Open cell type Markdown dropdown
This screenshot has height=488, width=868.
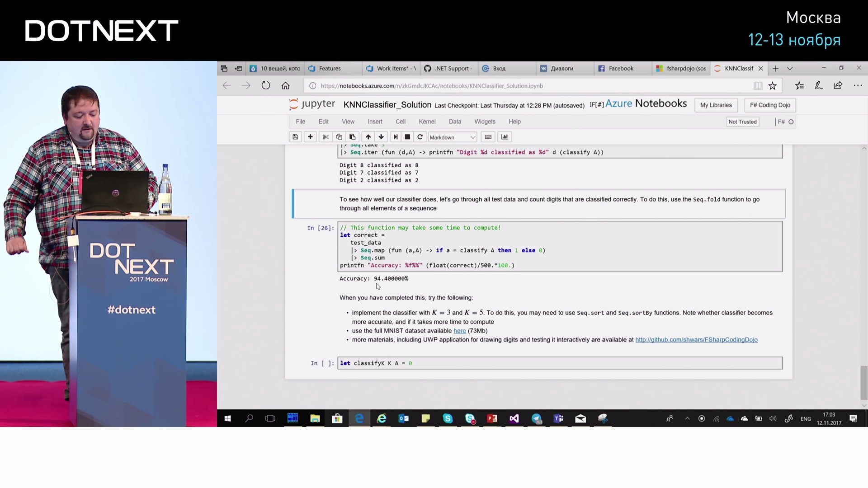(452, 137)
